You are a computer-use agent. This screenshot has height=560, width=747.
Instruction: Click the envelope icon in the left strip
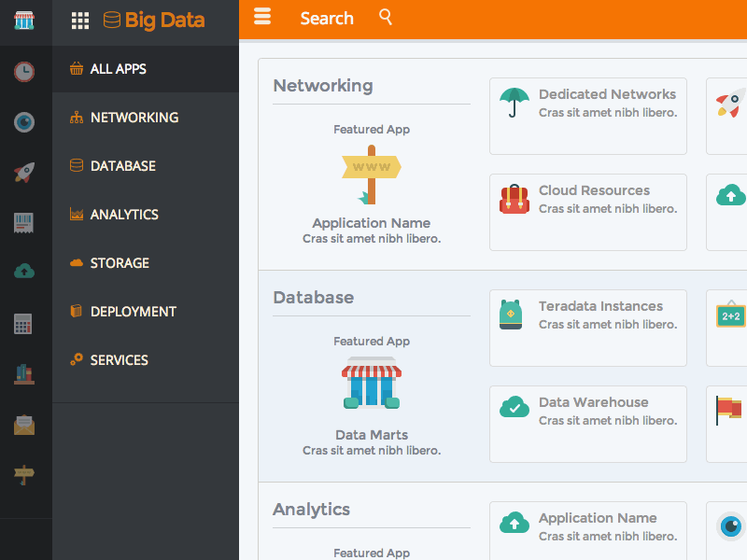(24, 425)
